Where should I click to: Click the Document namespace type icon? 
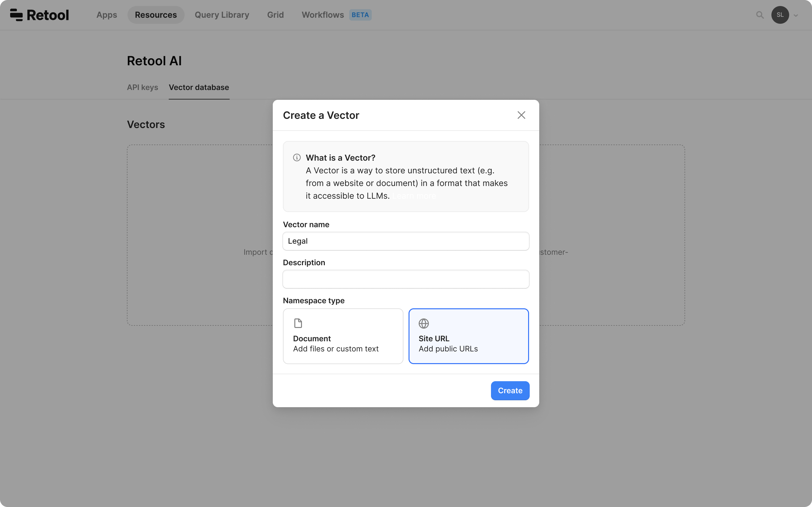(298, 324)
